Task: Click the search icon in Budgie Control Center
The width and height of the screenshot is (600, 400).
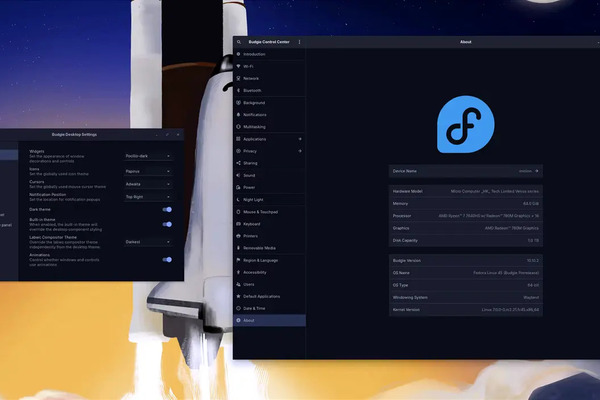Action: pos(239,42)
